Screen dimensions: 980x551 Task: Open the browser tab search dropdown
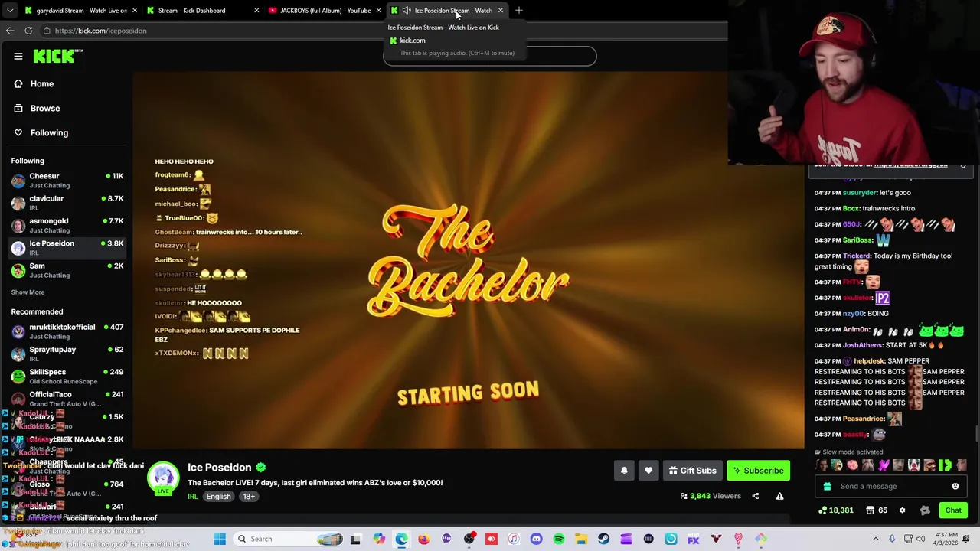10,10
